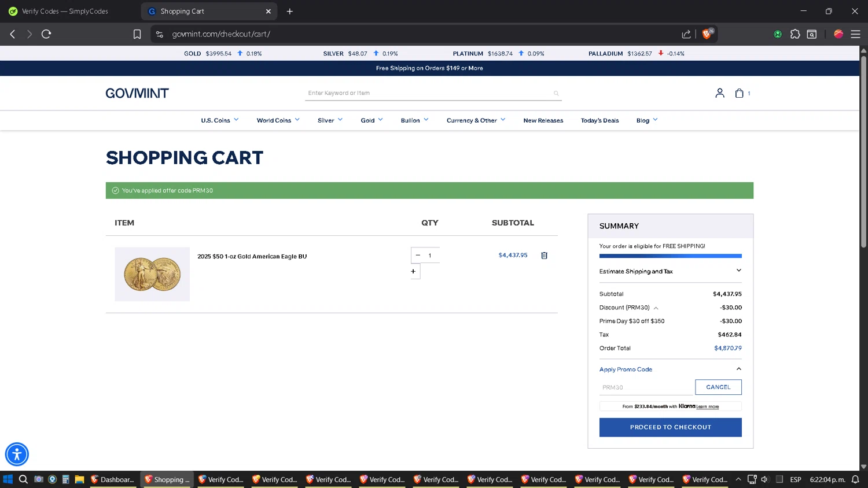Click the SILVER $48.07 price ticker
Image resolution: width=868 pixels, height=488 pixels.
click(x=361, y=53)
